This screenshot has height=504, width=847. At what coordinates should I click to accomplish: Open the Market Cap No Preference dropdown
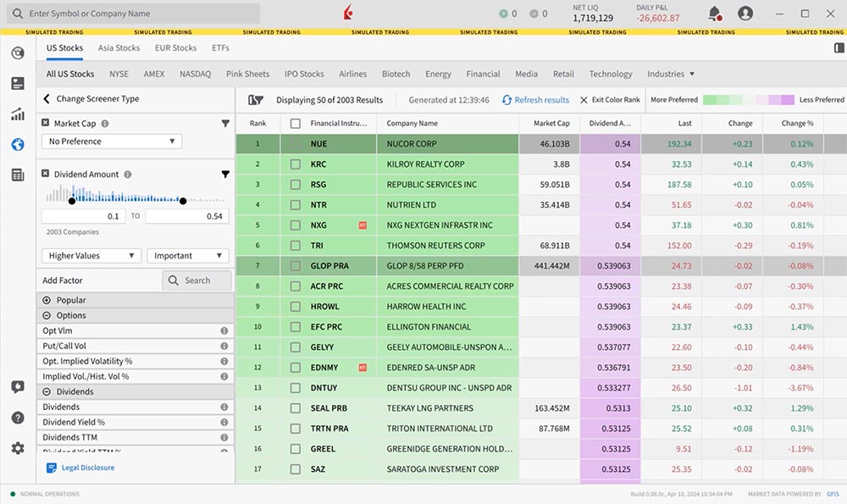[111, 141]
